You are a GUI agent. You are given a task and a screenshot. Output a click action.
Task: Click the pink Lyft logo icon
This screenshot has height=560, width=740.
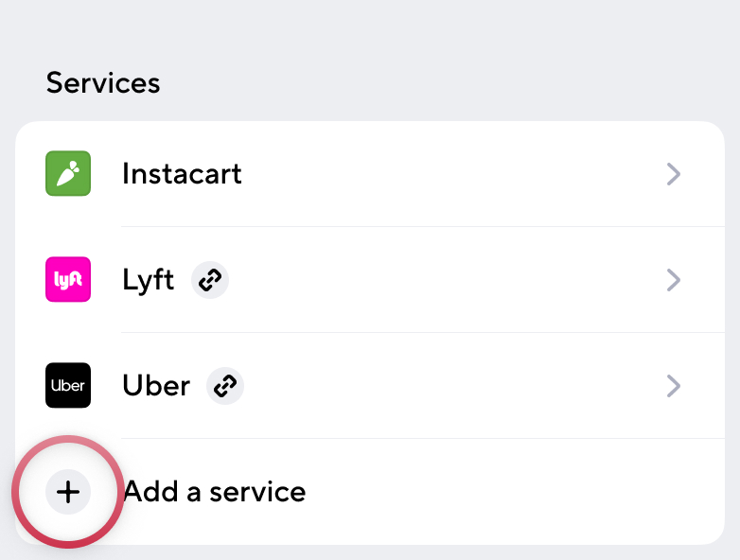click(68, 280)
